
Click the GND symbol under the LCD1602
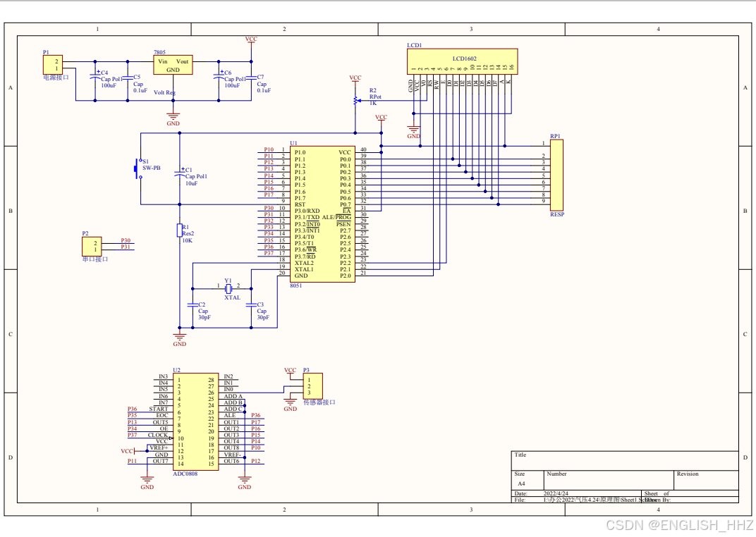pyautogui.click(x=414, y=130)
